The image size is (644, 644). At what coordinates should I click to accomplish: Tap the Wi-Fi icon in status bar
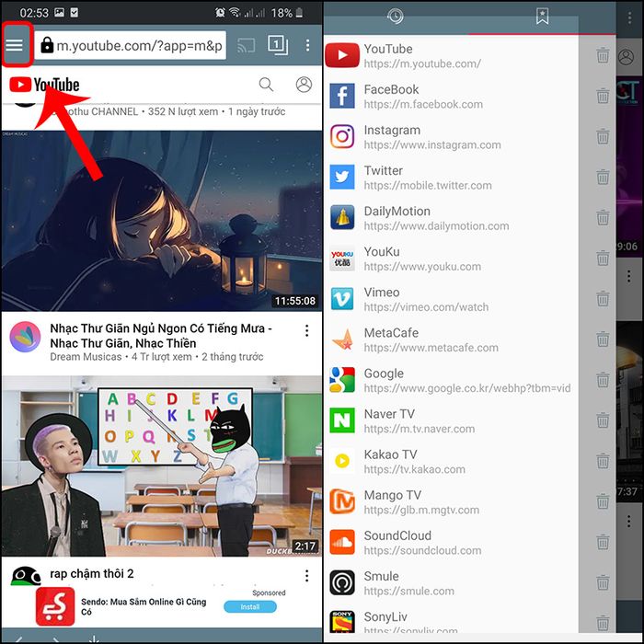[x=235, y=13]
